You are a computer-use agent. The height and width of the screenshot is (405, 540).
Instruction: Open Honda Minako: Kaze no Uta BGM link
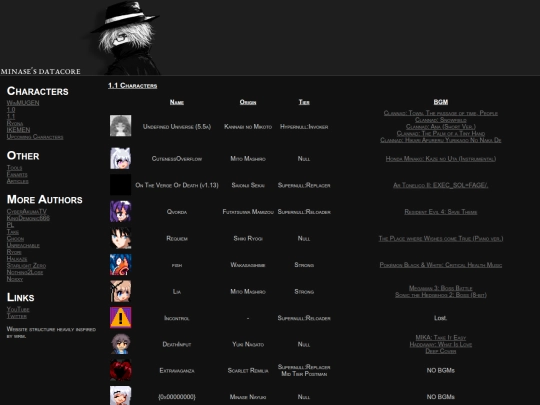[441, 159]
